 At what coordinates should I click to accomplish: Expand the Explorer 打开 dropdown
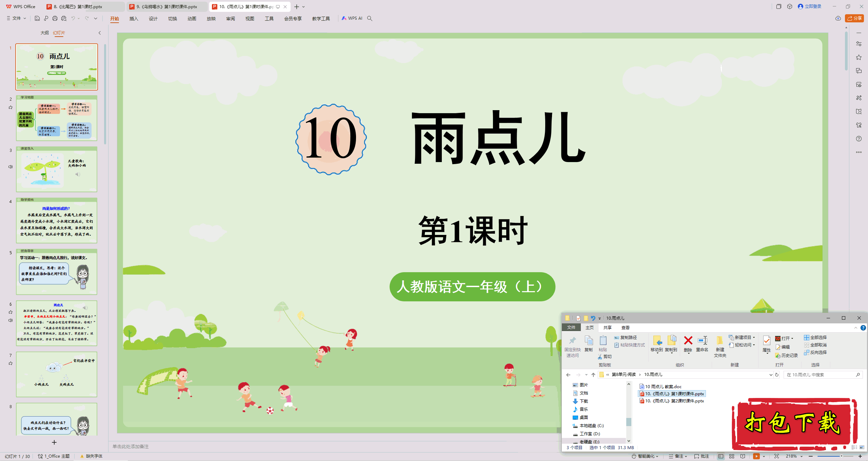pyautogui.click(x=784, y=339)
